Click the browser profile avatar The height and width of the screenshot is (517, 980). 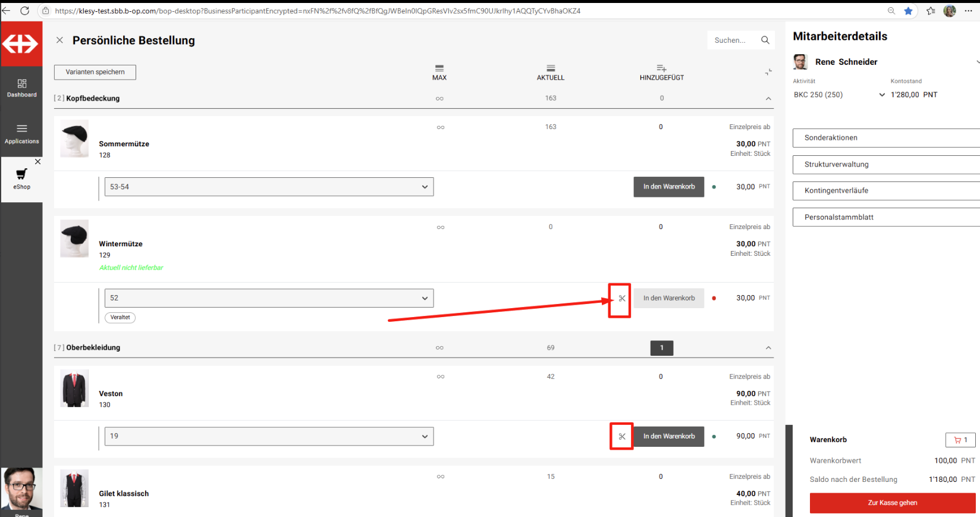pyautogui.click(x=950, y=11)
